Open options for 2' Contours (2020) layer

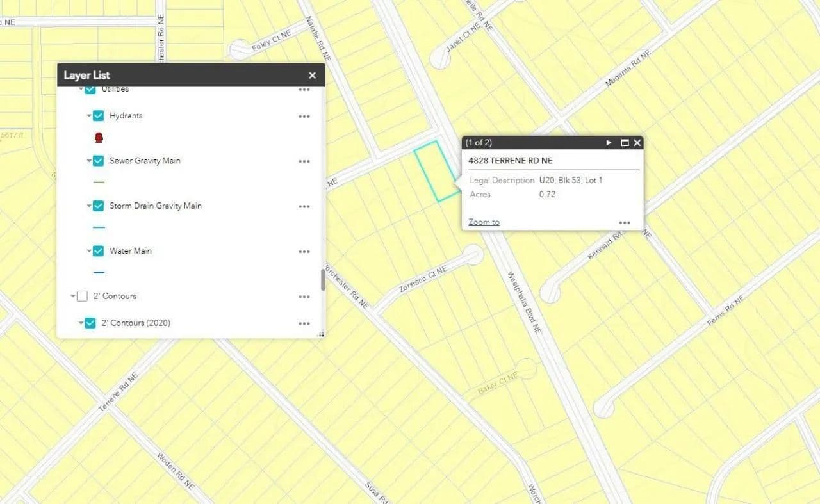304,323
